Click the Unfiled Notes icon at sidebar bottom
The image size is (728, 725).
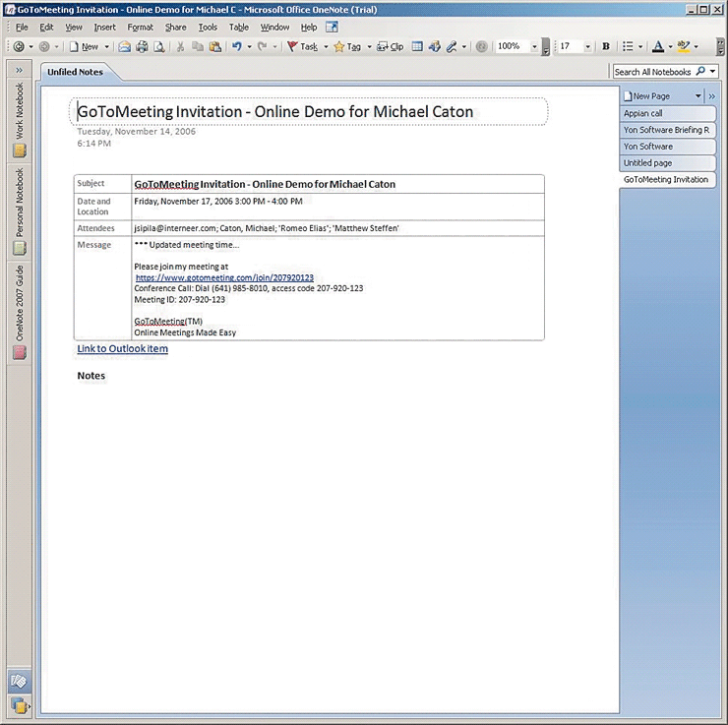point(19,681)
